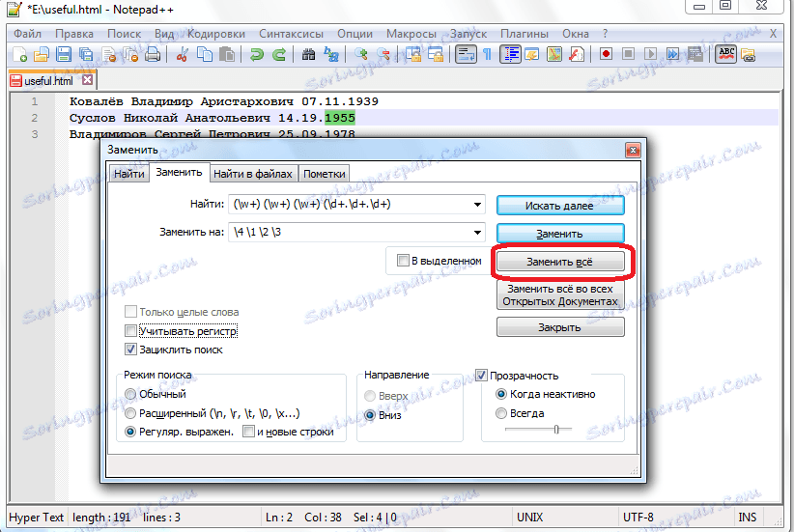Select the "Вниз" direction radio
The image size is (794, 532).
coord(370,415)
